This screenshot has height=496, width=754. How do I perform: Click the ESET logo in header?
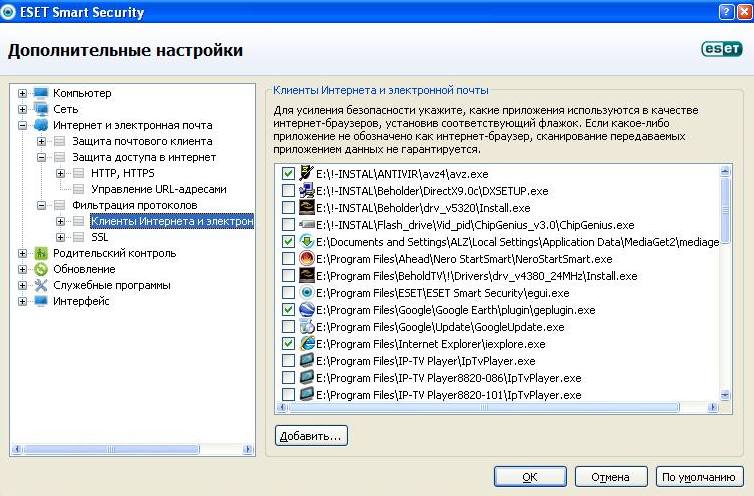722,49
